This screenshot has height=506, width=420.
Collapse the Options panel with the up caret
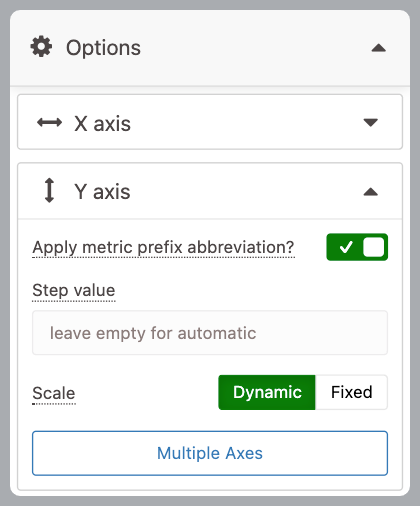coord(379,48)
